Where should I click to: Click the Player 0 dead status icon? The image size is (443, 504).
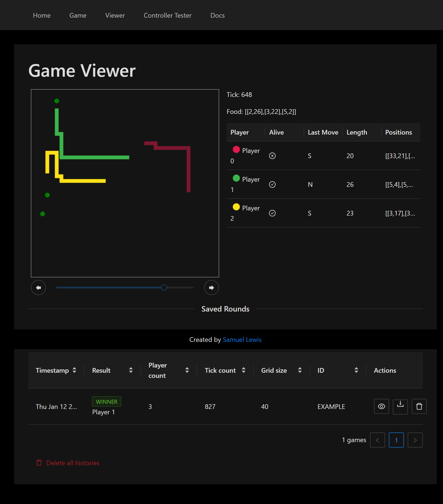(272, 156)
